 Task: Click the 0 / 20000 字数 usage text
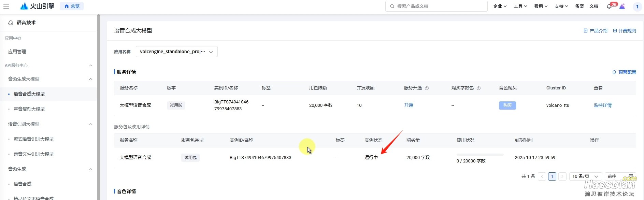point(471,161)
